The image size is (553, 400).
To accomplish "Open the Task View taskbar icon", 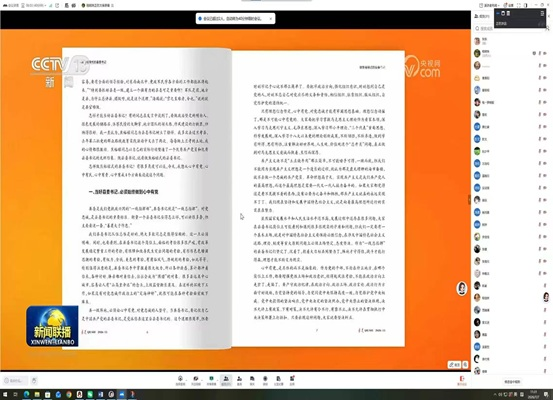I will [15, 394].
